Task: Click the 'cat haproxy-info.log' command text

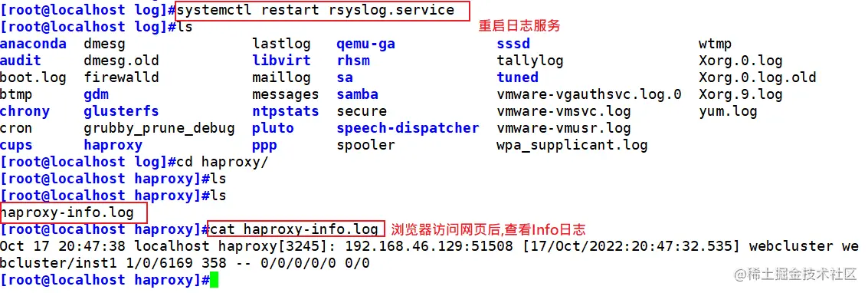Action: point(294,229)
